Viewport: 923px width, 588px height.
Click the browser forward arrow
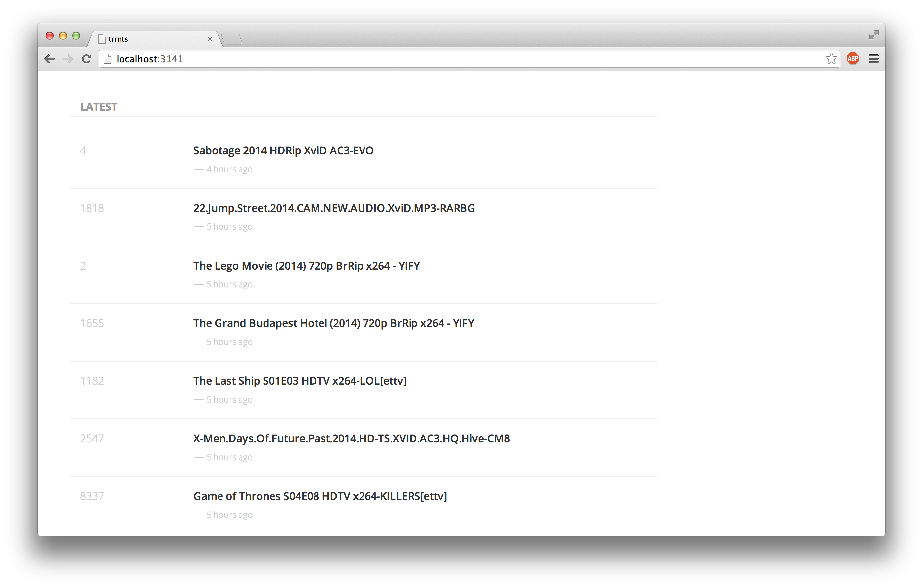pyautogui.click(x=68, y=59)
